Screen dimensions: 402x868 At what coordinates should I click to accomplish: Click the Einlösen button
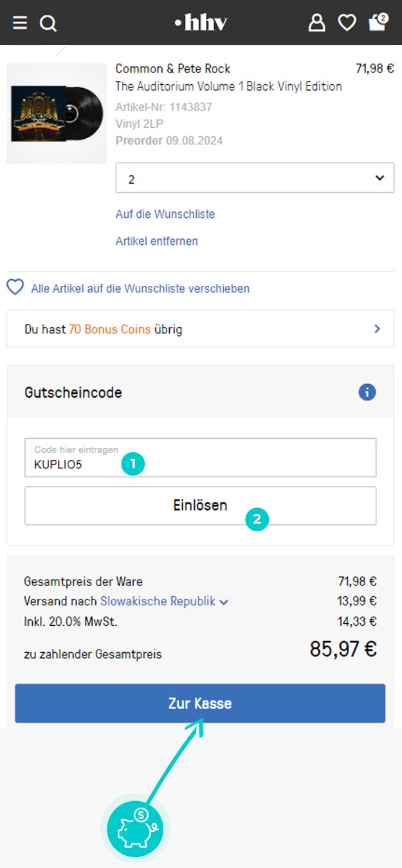201,506
